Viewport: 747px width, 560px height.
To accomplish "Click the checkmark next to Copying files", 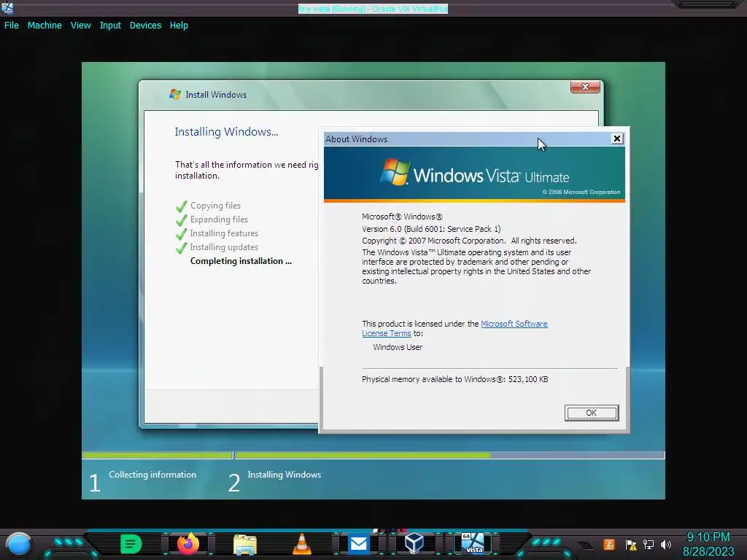I will tap(182, 206).
